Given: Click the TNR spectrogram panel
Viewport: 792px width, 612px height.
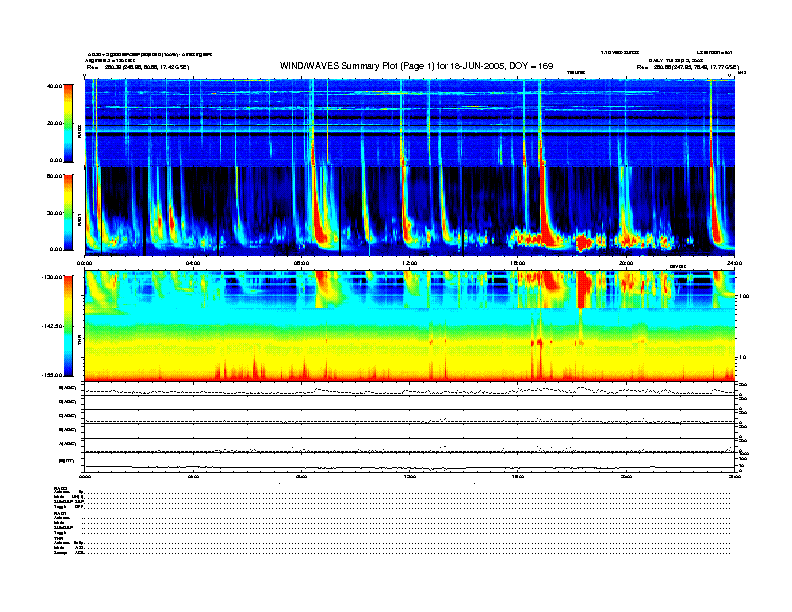Looking at the screenshot, I should pos(410,326).
